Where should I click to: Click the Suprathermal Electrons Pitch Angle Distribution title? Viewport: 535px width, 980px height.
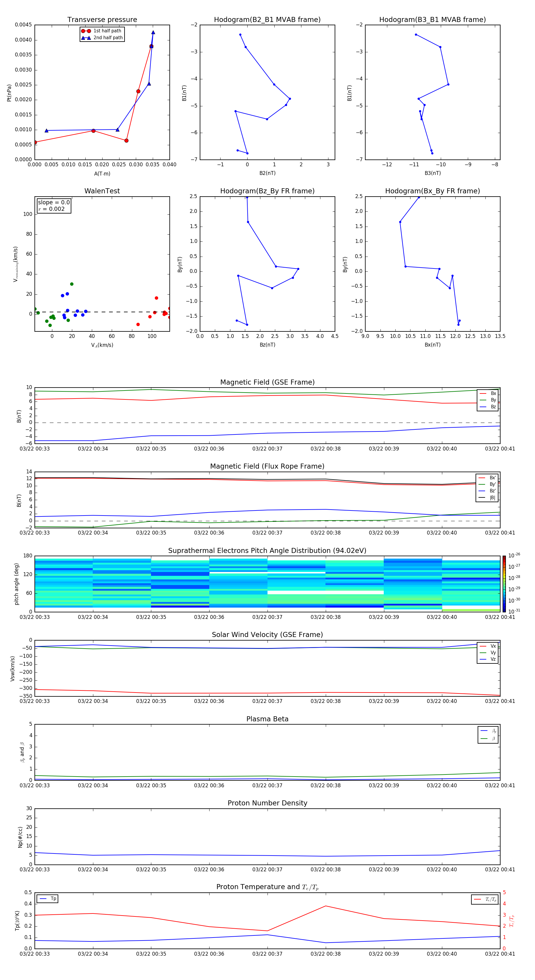267,551
